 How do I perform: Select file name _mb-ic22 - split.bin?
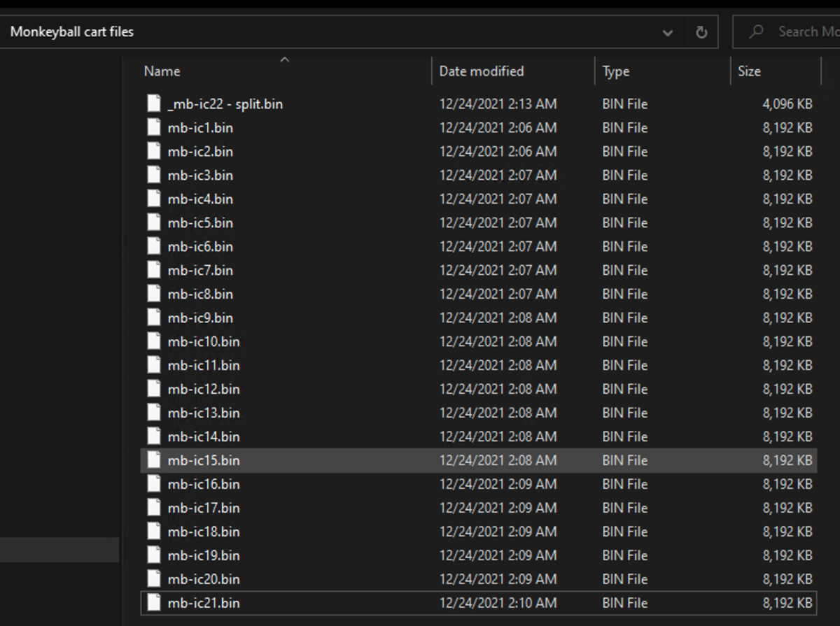pos(225,104)
